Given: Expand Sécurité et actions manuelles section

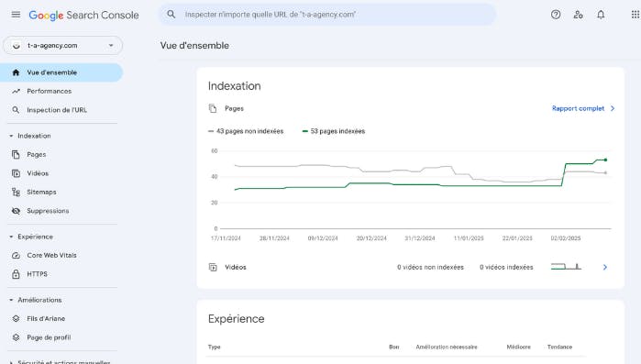Looking at the screenshot, I should [11, 362].
